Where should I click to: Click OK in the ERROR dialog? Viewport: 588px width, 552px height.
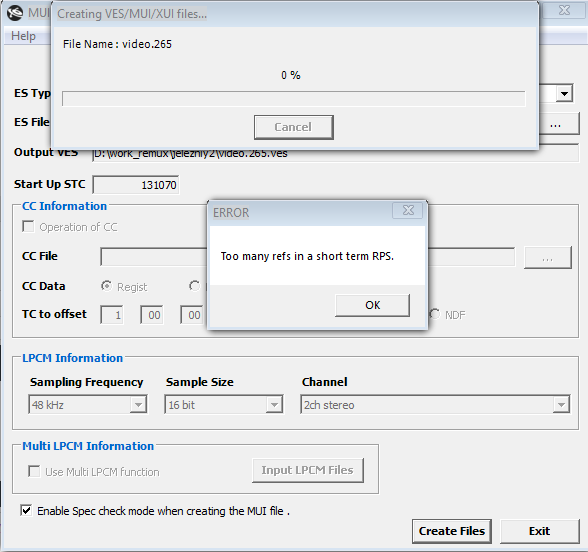point(372,305)
